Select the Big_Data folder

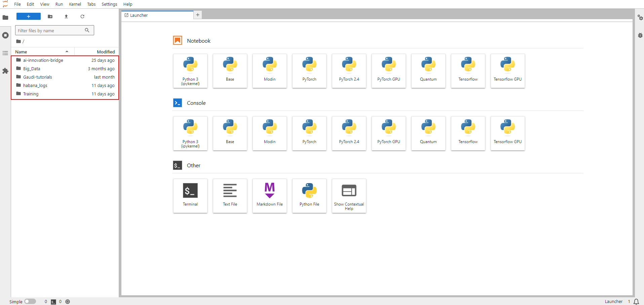65,69
